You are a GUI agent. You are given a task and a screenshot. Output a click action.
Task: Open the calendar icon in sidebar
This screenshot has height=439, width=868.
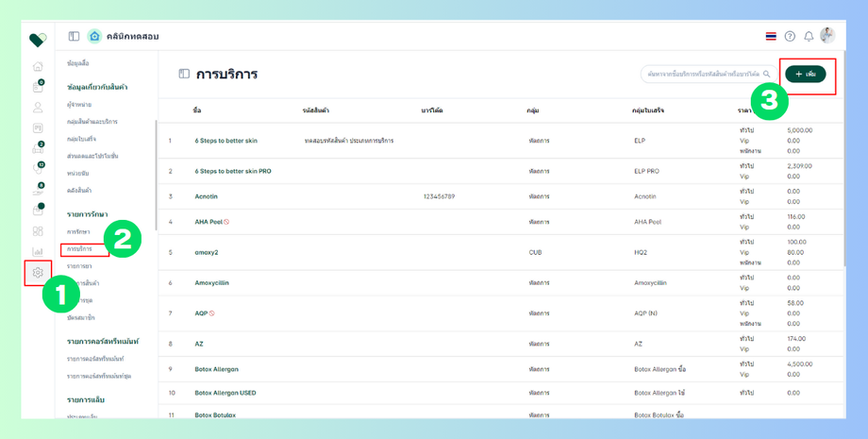coord(38,87)
